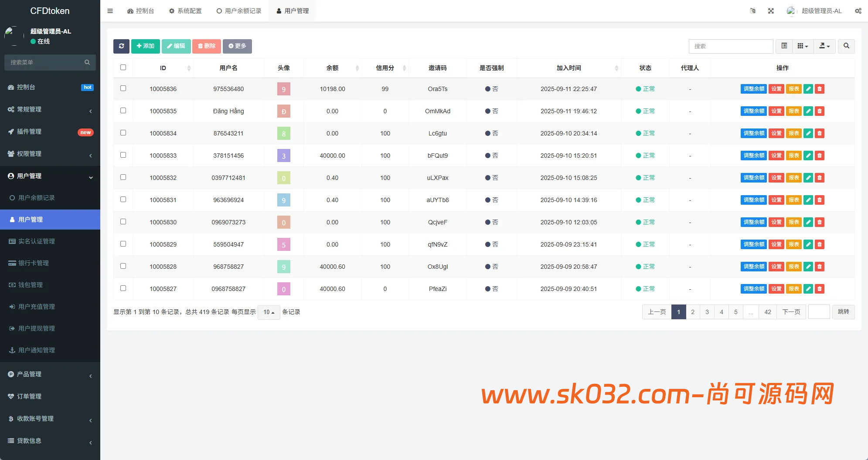Open the search magnifier button at top right

pos(846,46)
